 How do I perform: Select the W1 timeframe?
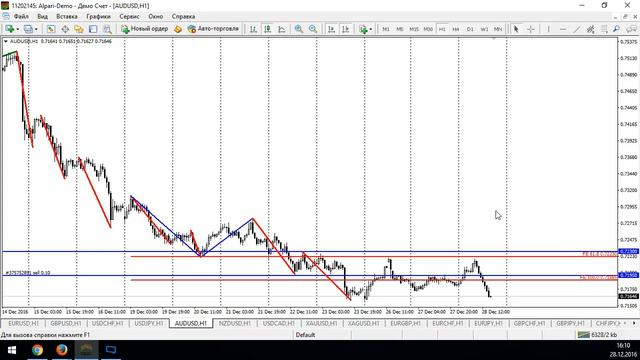484,29
